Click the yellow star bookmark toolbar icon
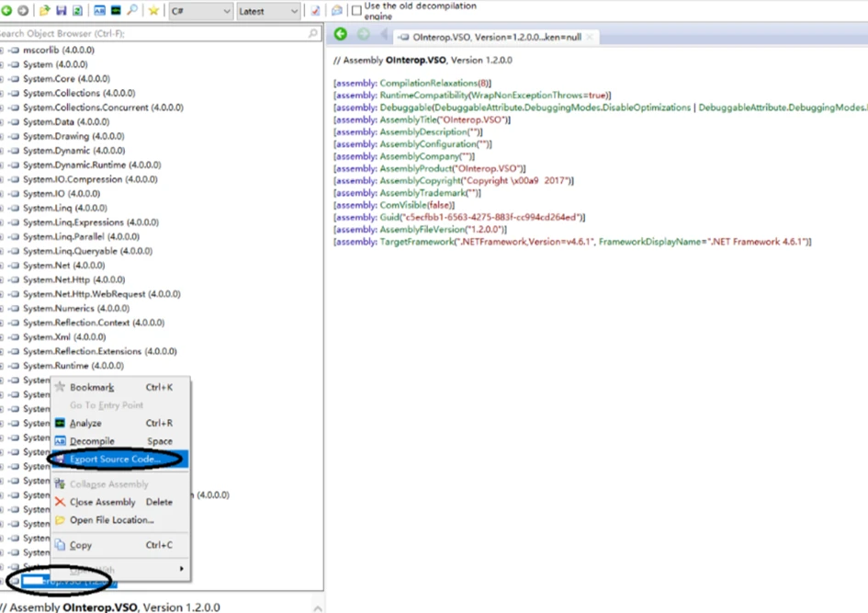868x613 pixels. click(x=153, y=11)
